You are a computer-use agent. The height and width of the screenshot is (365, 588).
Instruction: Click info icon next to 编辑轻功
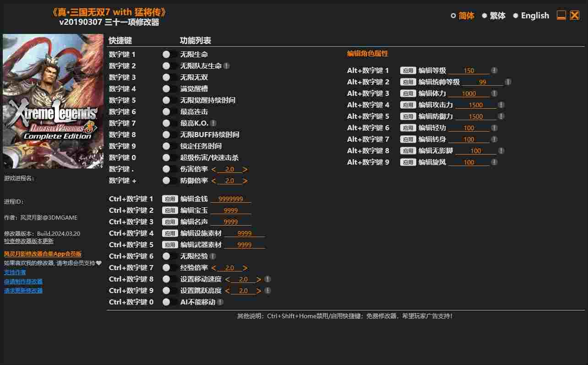click(x=494, y=128)
